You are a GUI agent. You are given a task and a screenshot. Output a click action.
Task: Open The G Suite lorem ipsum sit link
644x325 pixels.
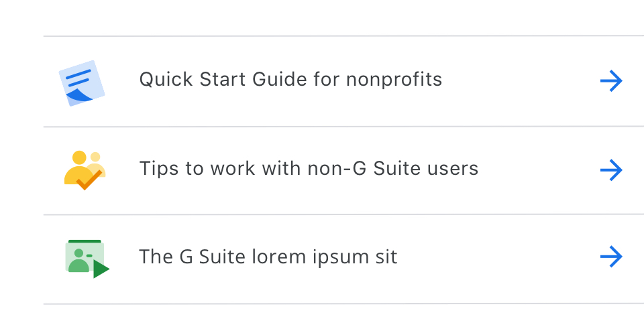tap(268, 257)
